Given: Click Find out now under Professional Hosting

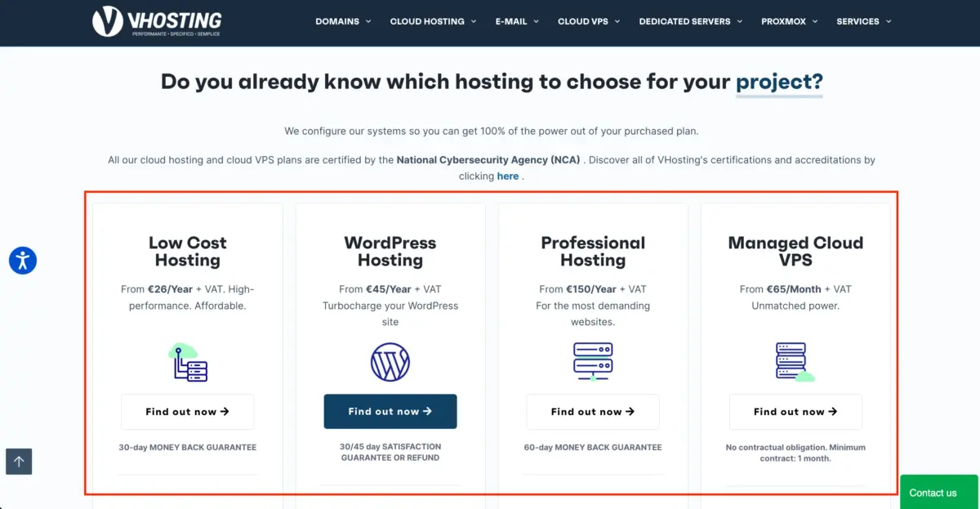Looking at the screenshot, I should pyautogui.click(x=593, y=412).
